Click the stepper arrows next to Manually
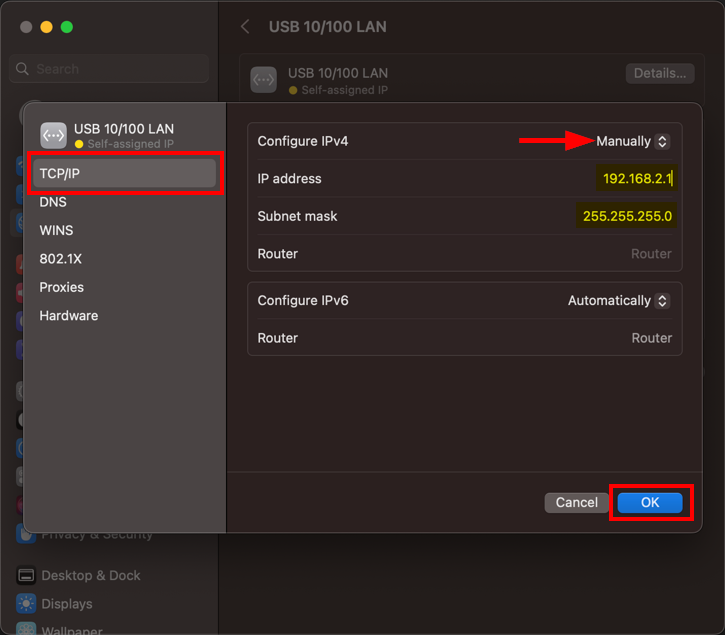Viewport: 725px width, 635px height. 662,141
